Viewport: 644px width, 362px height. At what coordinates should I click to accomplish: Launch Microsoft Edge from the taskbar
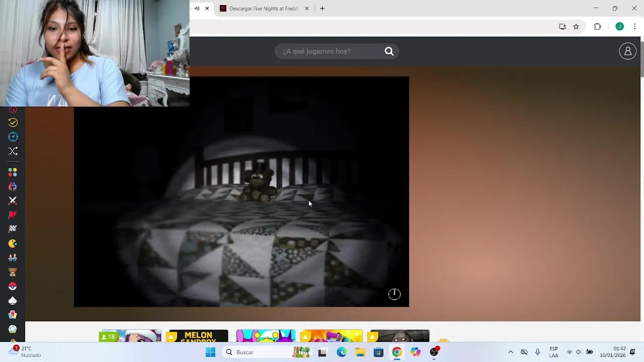point(342,352)
